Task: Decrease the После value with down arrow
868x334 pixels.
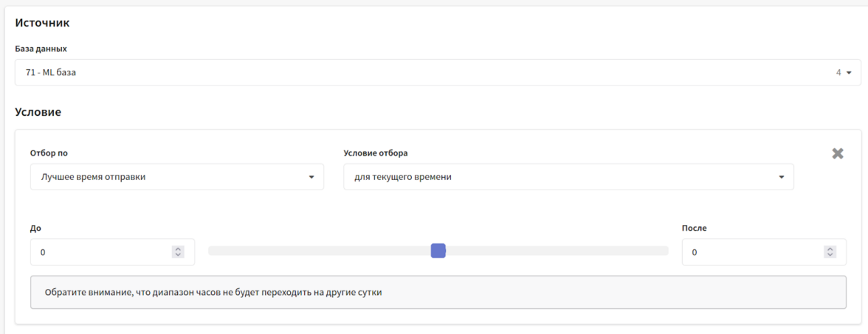Action: (x=830, y=255)
